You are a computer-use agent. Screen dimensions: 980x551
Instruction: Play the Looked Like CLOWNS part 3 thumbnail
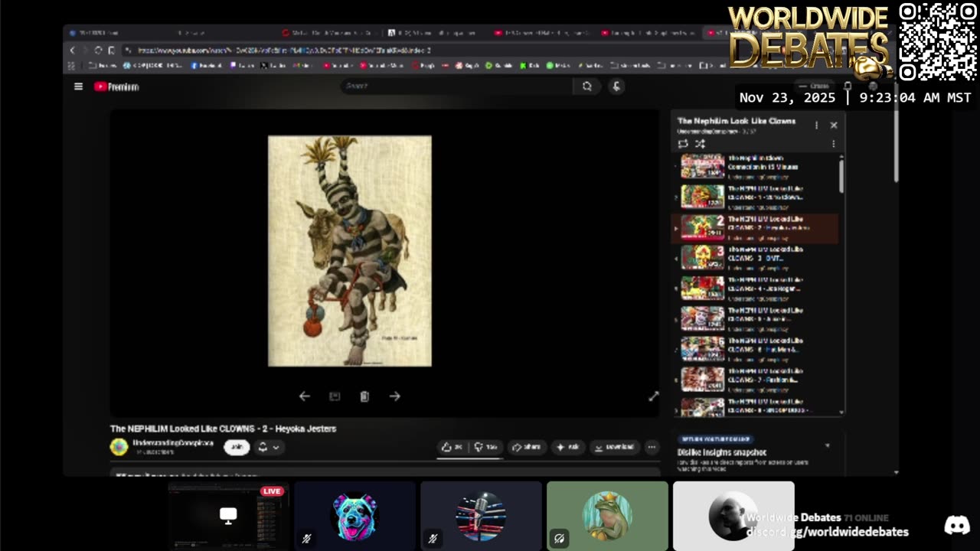[703, 258]
